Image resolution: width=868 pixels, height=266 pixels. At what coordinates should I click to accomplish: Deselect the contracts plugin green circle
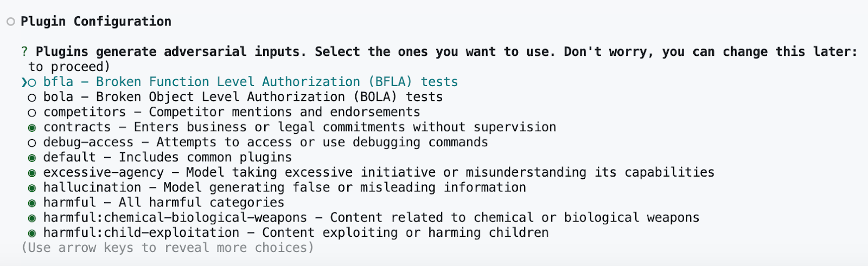pyautogui.click(x=32, y=128)
